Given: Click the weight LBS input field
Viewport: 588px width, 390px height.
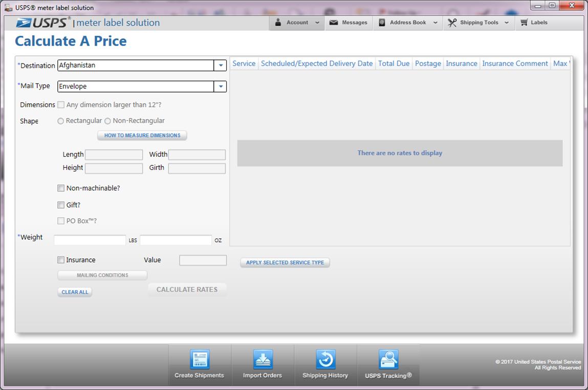Looking at the screenshot, I should (x=90, y=240).
